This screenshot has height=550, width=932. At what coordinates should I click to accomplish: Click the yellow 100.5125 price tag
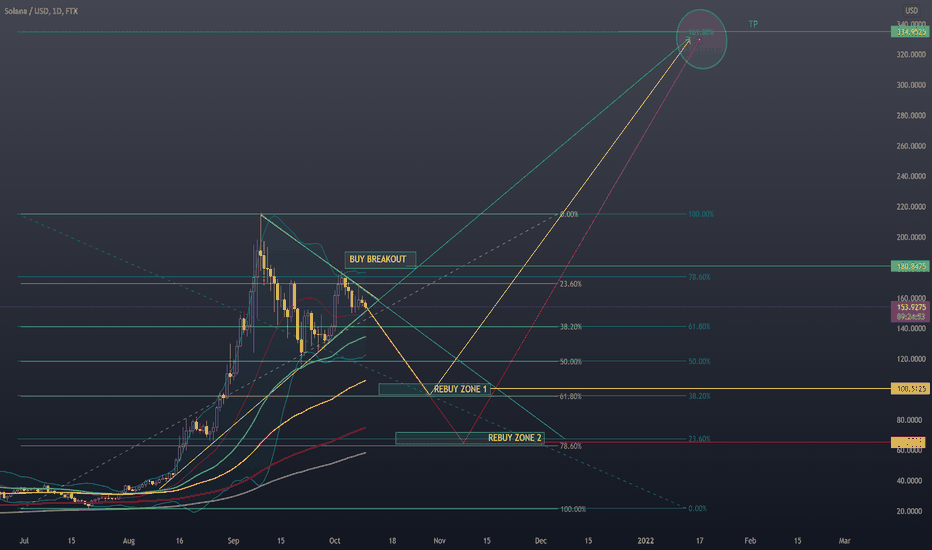point(911,389)
